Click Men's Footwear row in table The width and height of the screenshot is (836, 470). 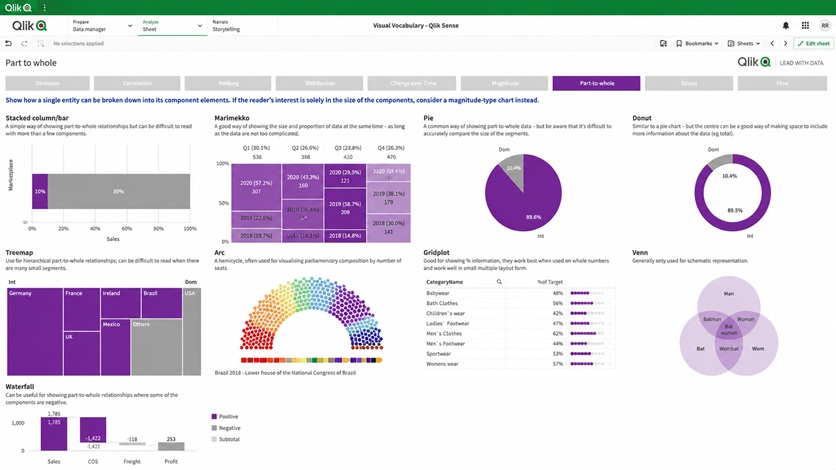tap(519, 344)
